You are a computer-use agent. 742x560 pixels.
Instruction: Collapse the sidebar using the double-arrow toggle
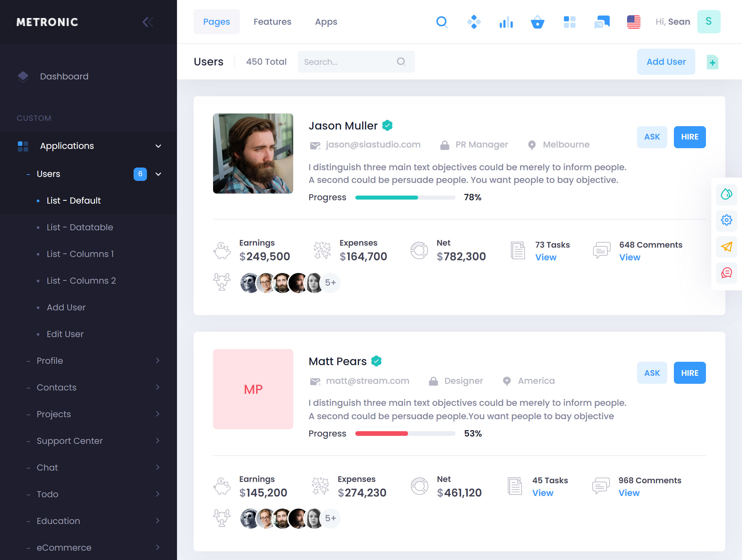click(148, 21)
